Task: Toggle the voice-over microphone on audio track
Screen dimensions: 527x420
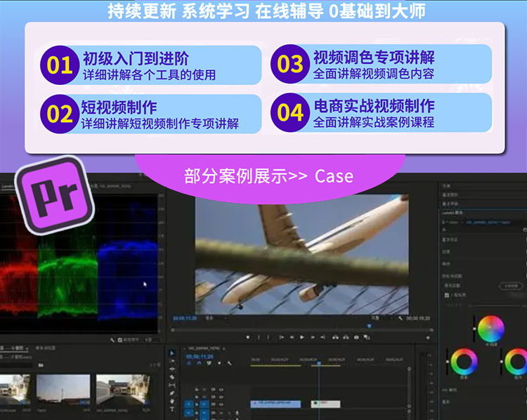Action: click(x=237, y=413)
